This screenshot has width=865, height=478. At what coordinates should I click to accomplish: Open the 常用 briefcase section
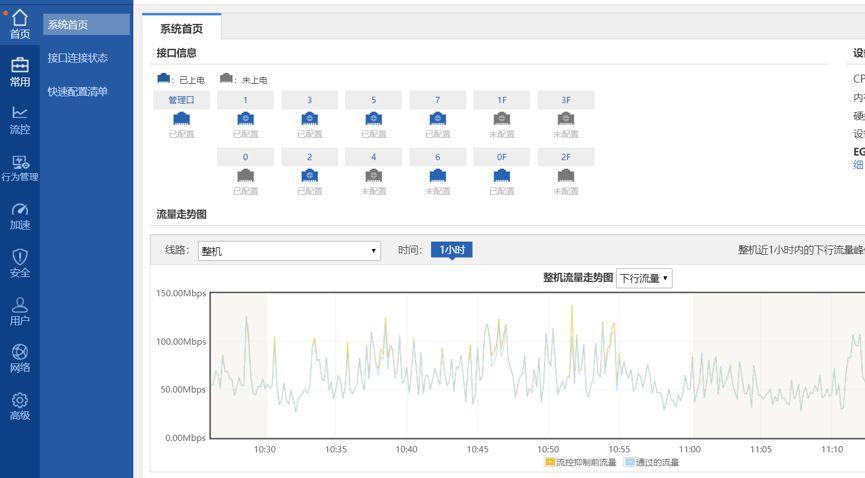pyautogui.click(x=20, y=72)
